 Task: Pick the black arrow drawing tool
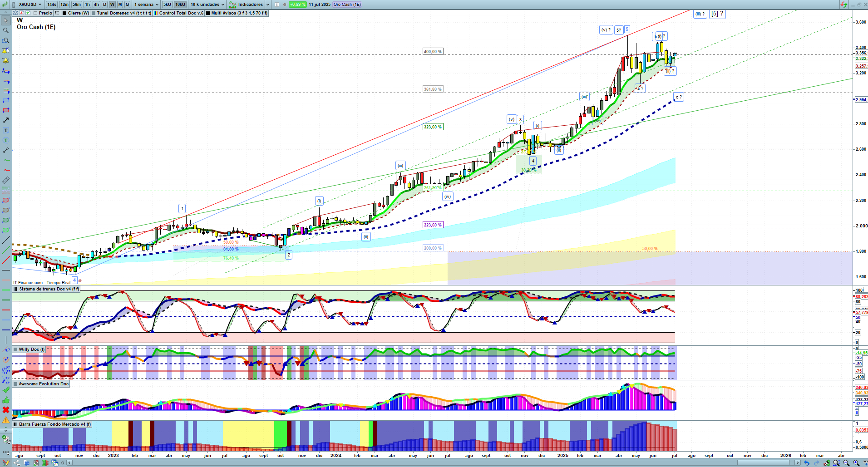coord(6,120)
